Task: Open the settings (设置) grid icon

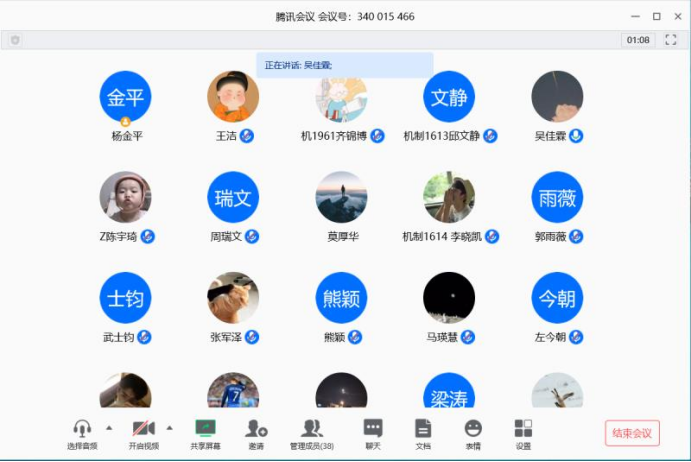Action: 523,428
